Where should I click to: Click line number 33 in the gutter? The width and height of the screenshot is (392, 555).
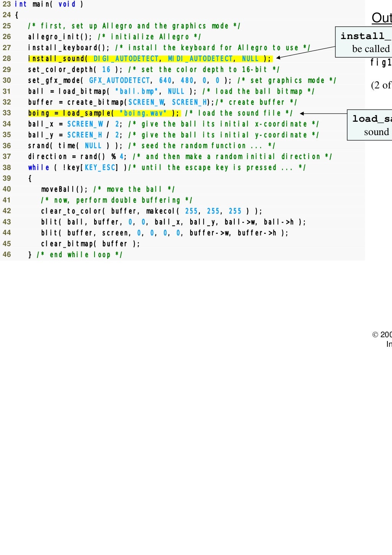(7, 113)
